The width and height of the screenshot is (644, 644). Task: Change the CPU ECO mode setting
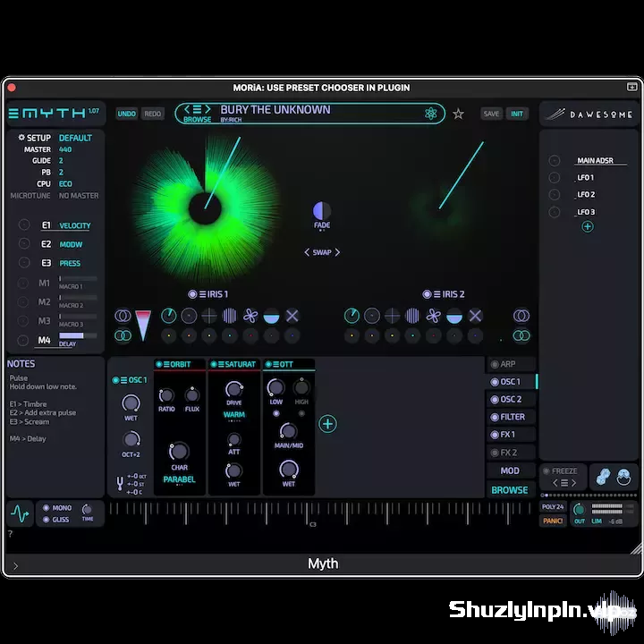(65, 184)
